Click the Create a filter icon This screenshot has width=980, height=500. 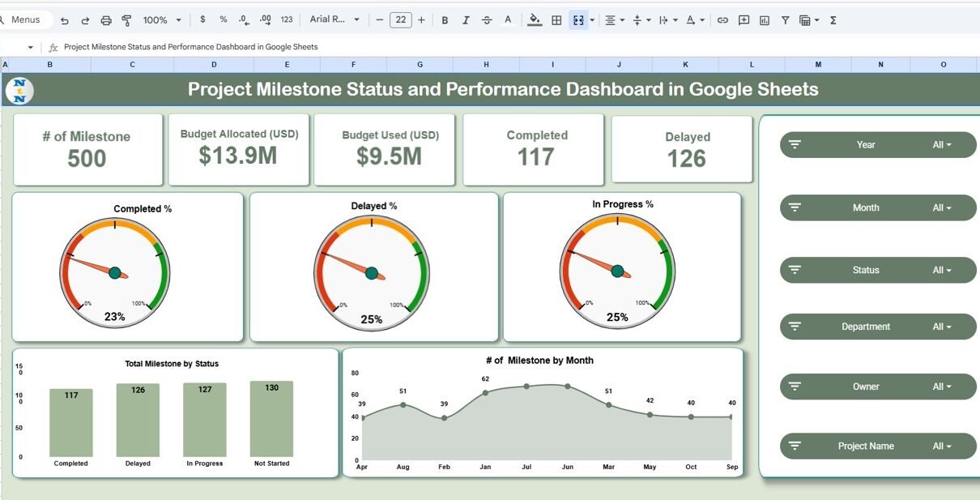point(785,20)
